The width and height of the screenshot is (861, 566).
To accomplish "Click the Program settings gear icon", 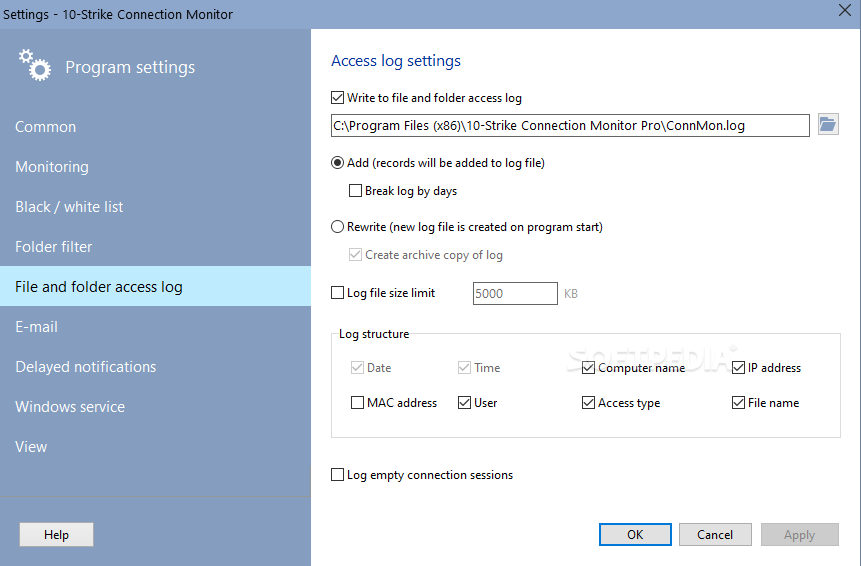I will point(35,65).
